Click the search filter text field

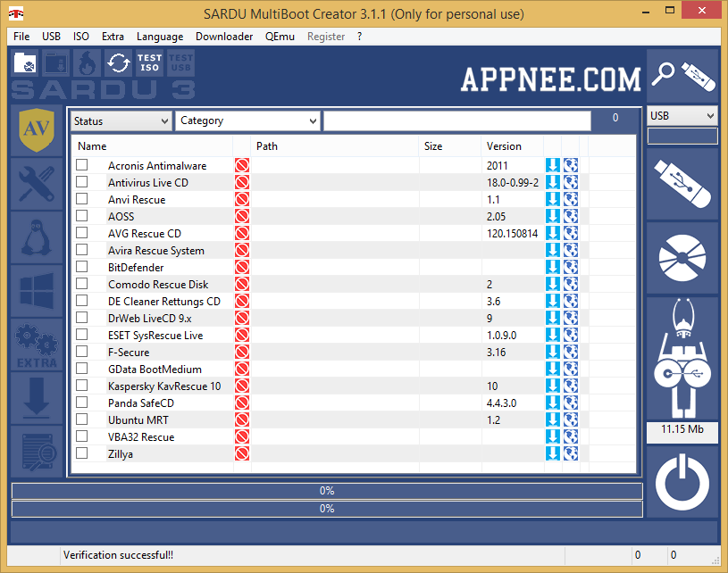457,120
